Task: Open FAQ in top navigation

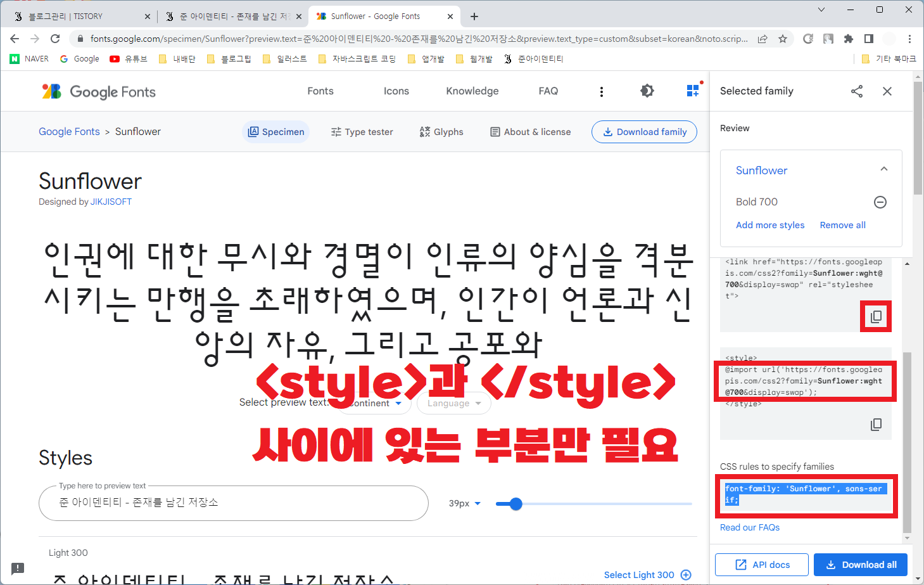Action: (x=548, y=91)
